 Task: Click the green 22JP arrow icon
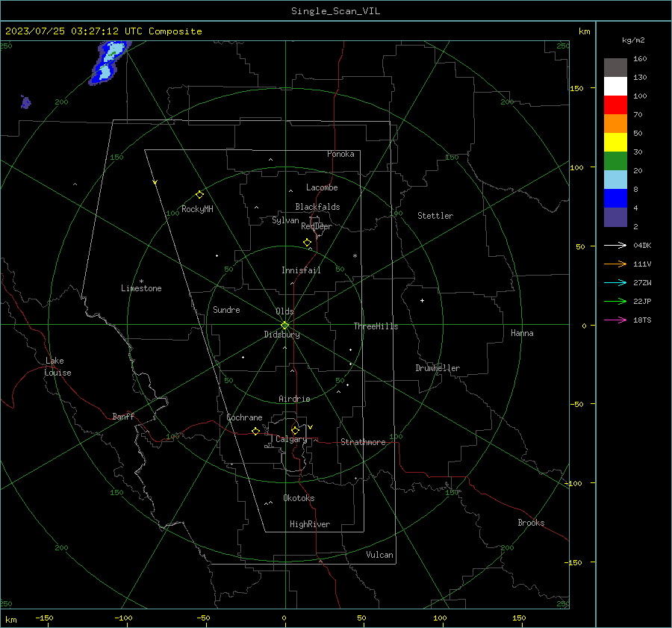615,302
